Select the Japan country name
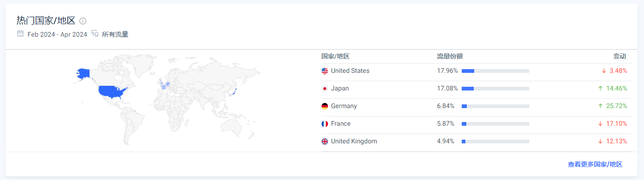The width and height of the screenshot is (644, 180). pyautogui.click(x=340, y=89)
